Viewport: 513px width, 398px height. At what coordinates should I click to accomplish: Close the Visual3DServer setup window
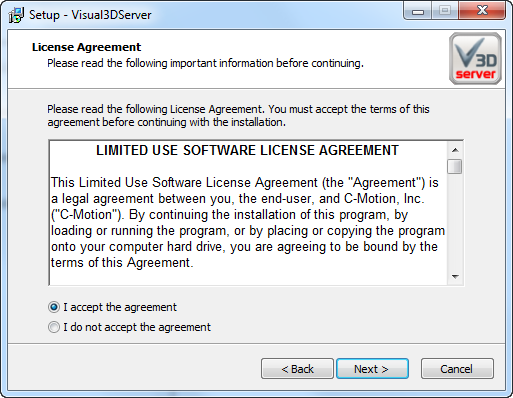[482, 11]
